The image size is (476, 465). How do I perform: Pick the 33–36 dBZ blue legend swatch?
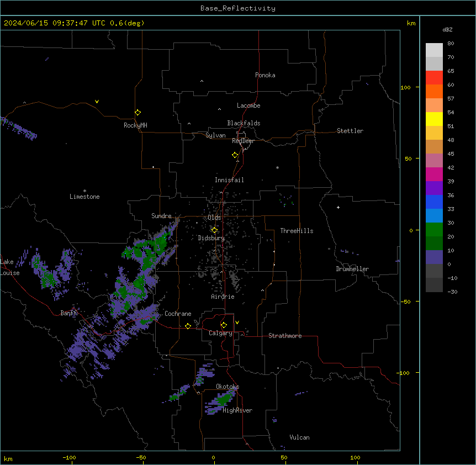coord(434,202)
